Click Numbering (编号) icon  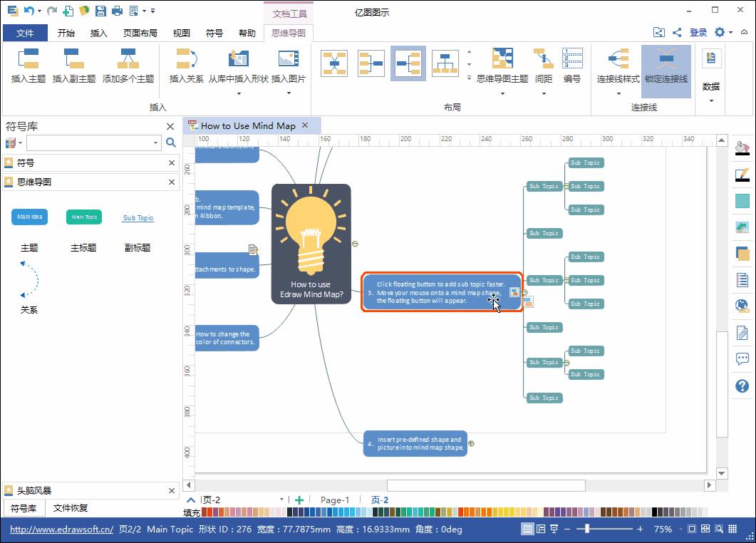click(x=572, y=65)
